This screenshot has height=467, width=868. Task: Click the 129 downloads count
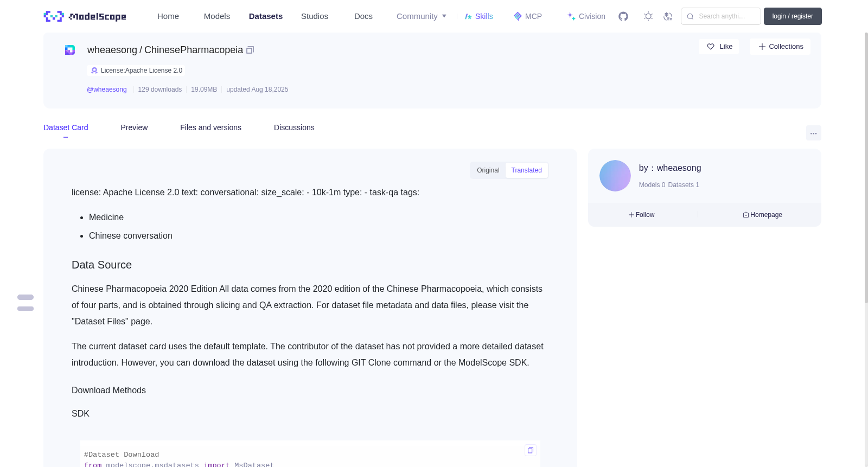(160, 89)
